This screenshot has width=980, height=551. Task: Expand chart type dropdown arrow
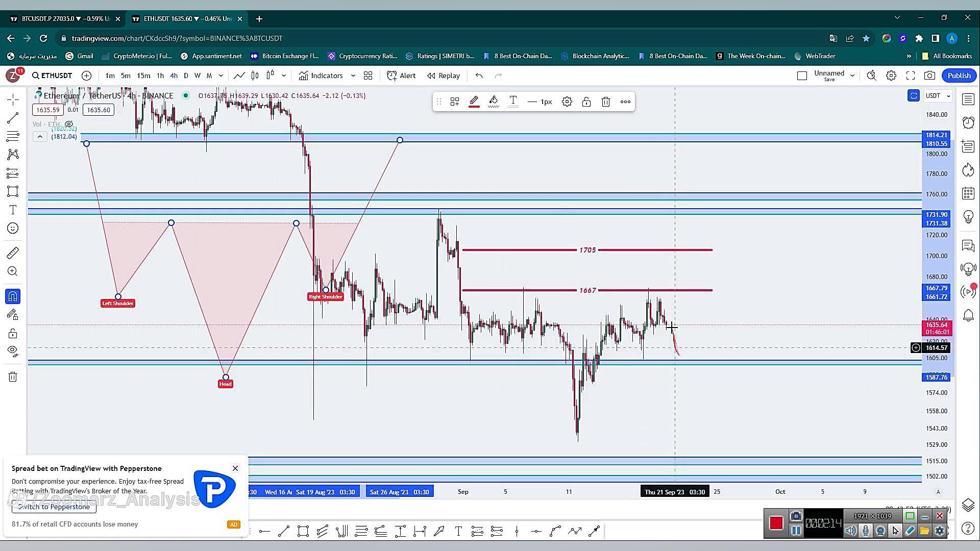point(284,76)
